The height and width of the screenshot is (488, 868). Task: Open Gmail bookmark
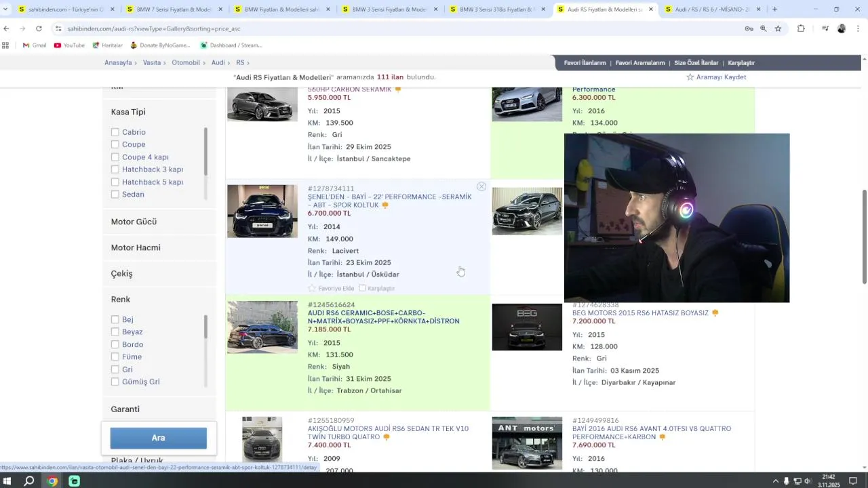[x=35, y=45]
